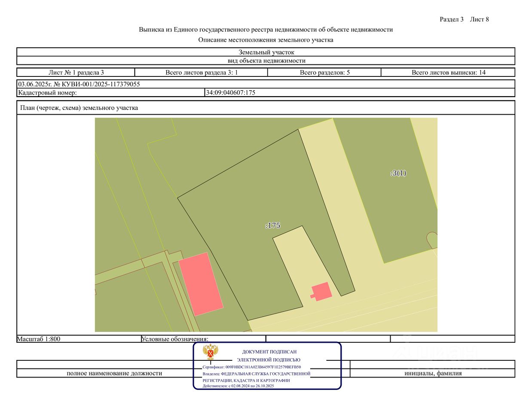Select the cell 'Лист № 1 раздела 3'

(76, 73)
